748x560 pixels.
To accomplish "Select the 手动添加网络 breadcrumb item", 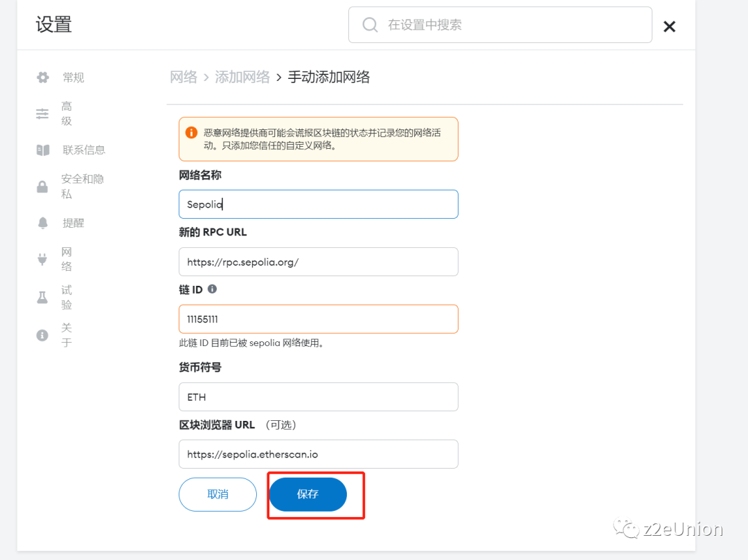I will point(329,77).
